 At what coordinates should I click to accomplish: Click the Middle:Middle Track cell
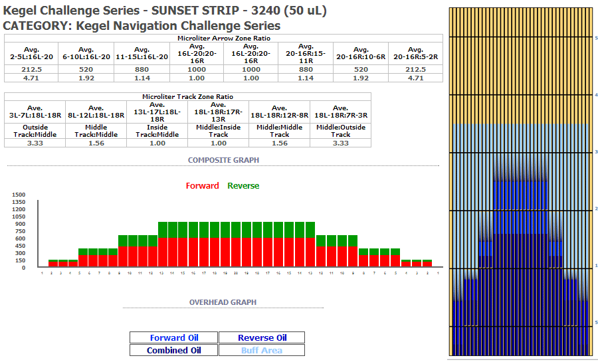(x=280, y=131)
